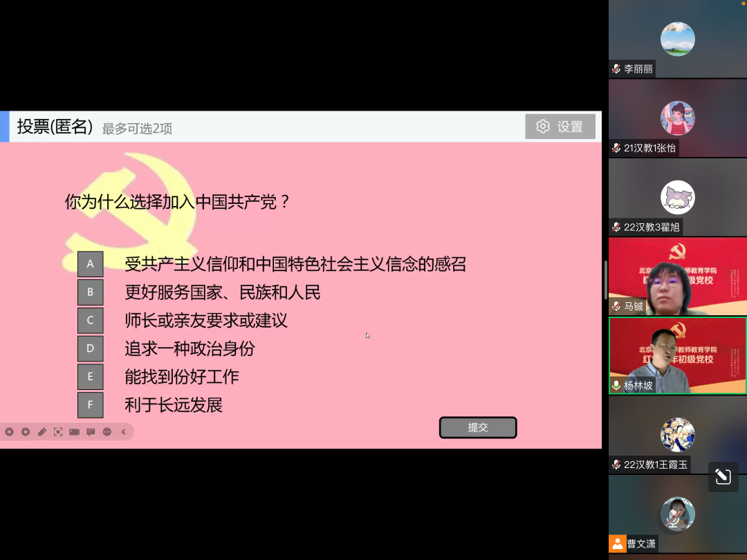The image size is (747, 560).
Task: Choose option D 追求一种政治身份
Action: 91,349
